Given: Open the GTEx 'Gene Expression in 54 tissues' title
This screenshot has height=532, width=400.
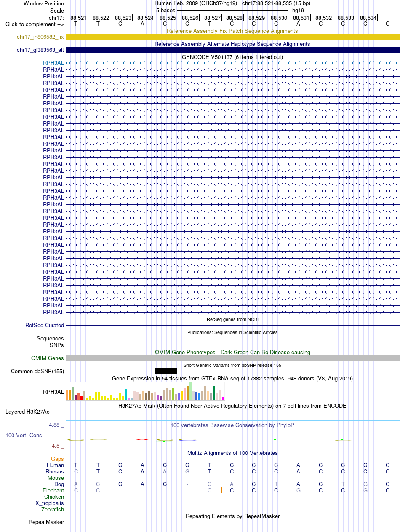Looking at the screenshot, I should 232,379.
